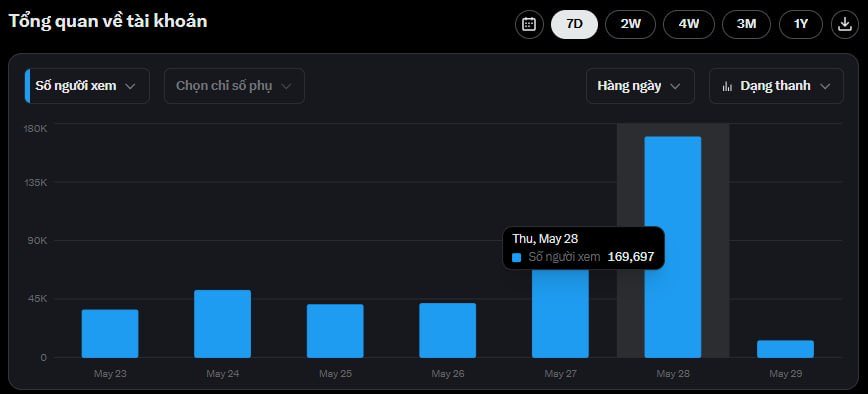
Task: Click the May 25 axis label
Action: [335, 374]
